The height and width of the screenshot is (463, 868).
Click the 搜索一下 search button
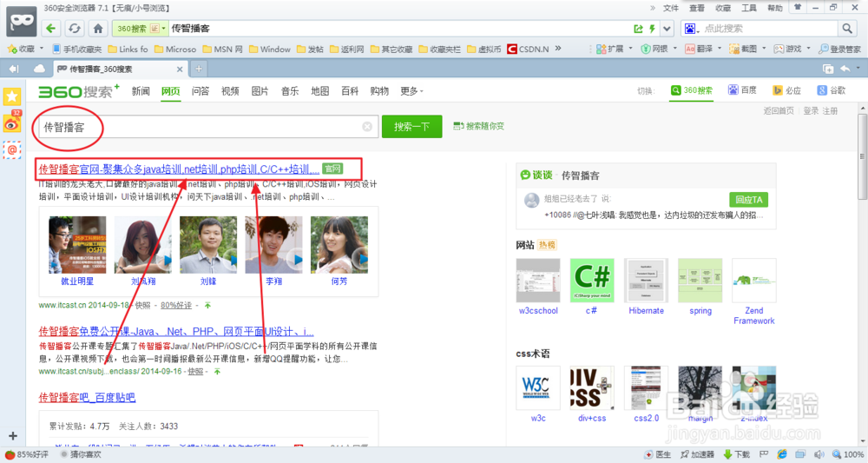point(411,127)
